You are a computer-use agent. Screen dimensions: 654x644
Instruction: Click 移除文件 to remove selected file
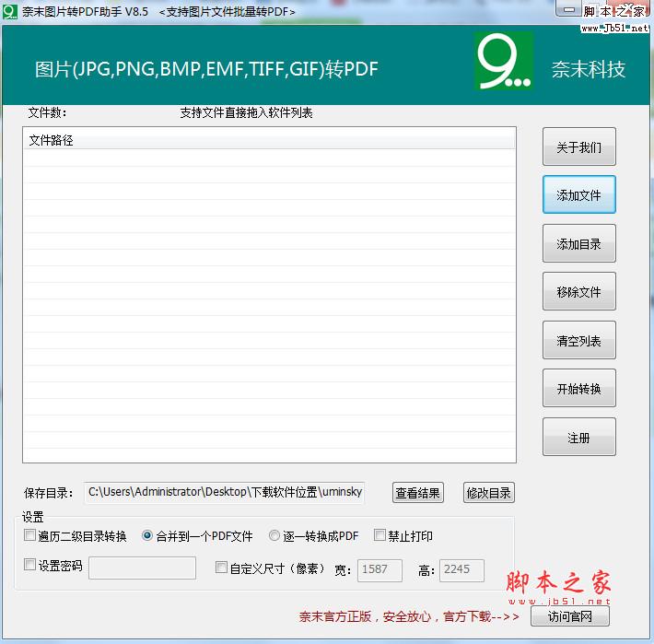(x=578, y=291)
